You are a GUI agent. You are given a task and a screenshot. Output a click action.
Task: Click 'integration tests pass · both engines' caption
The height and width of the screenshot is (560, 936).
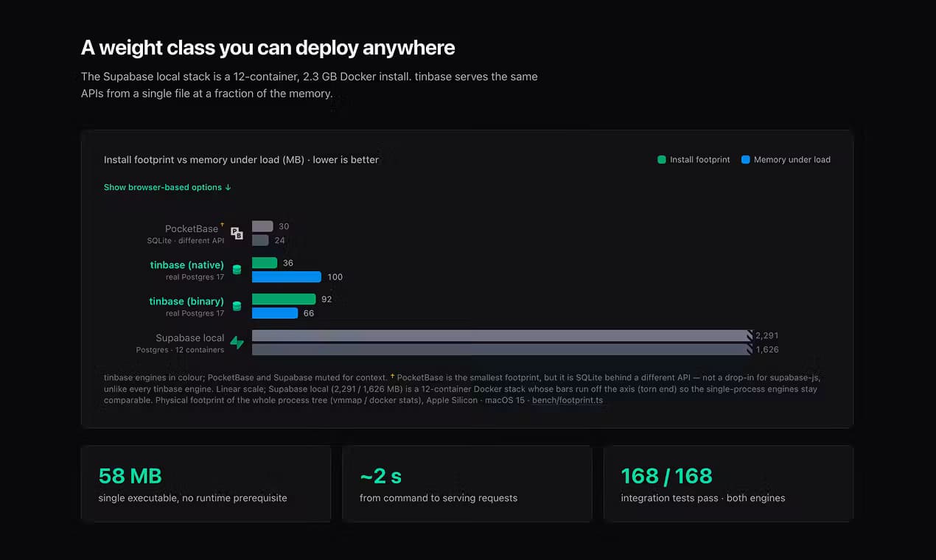pyautogui.click(x=703, y=498)
